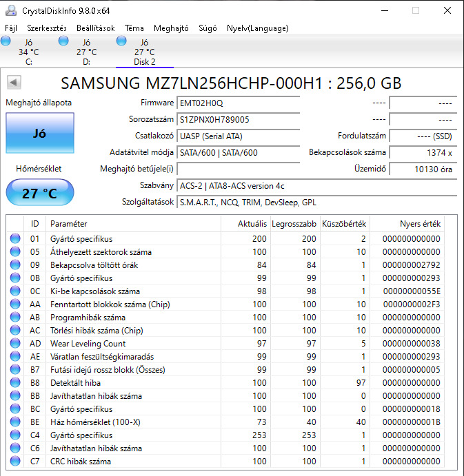The height and width of the screenshot is (476, 464).
Task: Click the ID column header
Action: (34, 224)
